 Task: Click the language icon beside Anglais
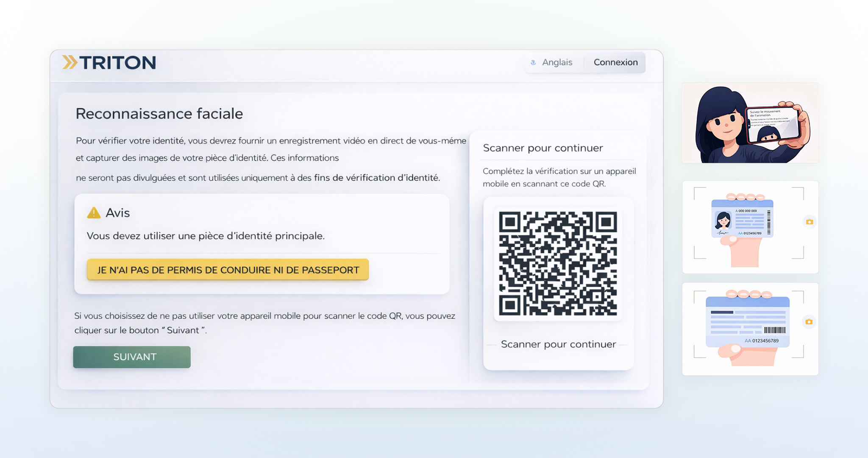(533, 62)
